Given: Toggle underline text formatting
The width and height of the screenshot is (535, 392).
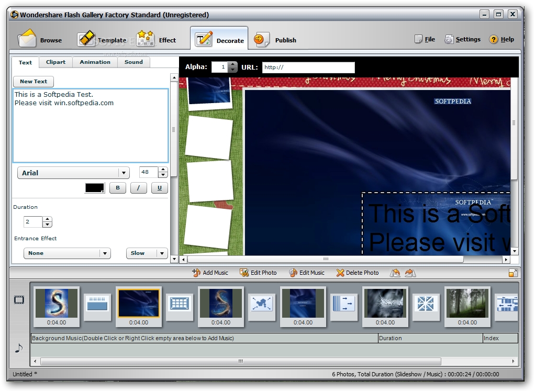Looking at the screenshot, I should (159, 188).
